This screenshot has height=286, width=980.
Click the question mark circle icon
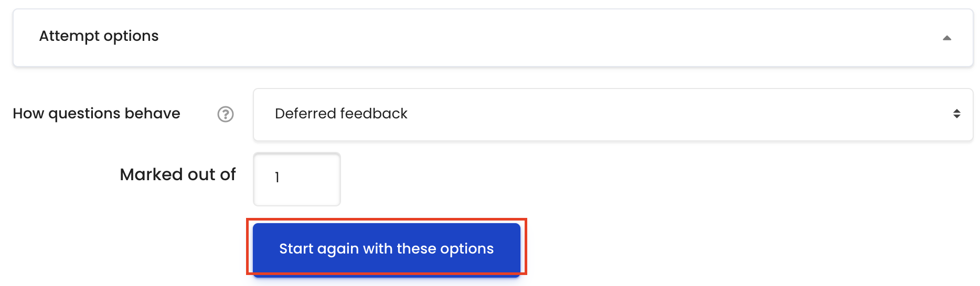pyautogui.click(x=226, y=114)
